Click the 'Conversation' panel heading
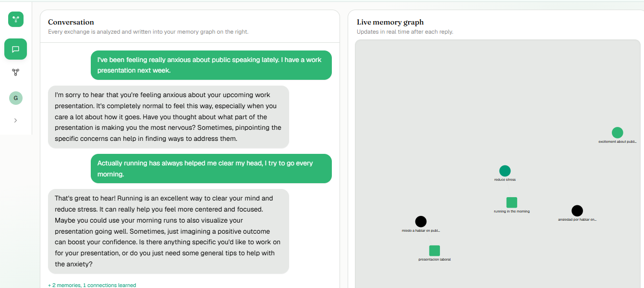Image resolution: width=644 pixels, height=288 pixels. coord(71,22)
